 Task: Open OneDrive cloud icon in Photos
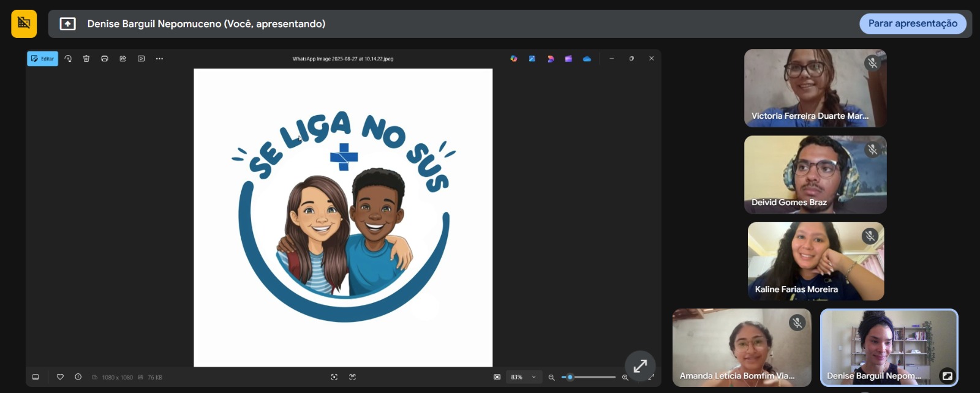pyautogui.click(x=587, y=59)
